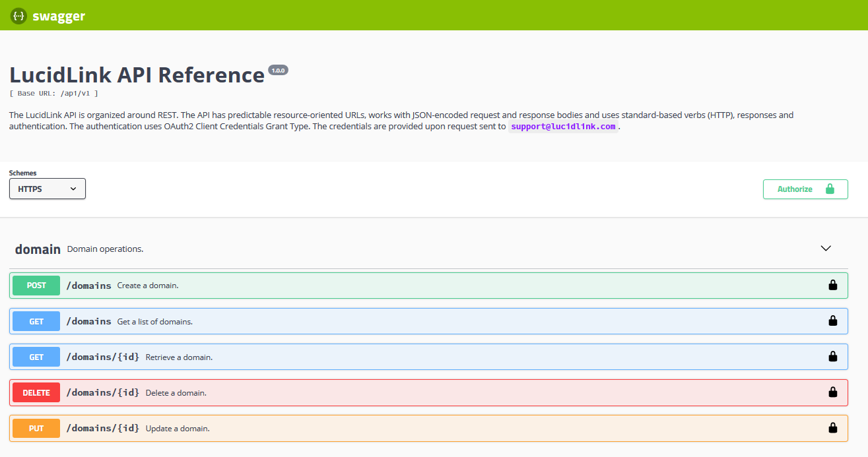Expand the GET Get a list of domains operation
The height and width of the screenshot is (457, 868).
pyautogui.click(x=428, y=321)
